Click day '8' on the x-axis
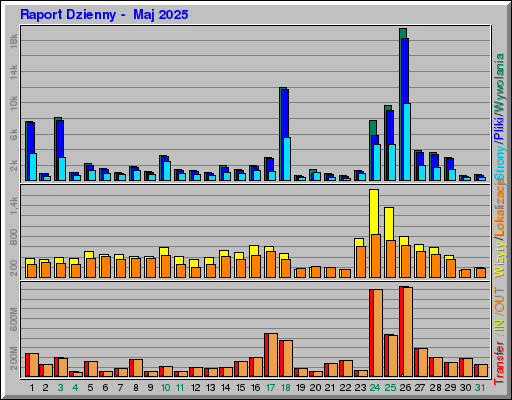The image size is (512, 400). coord(136,388)
